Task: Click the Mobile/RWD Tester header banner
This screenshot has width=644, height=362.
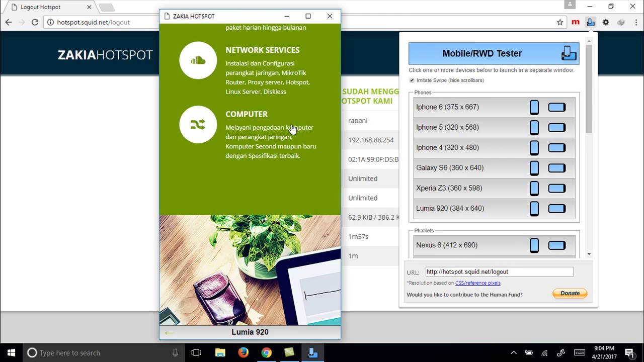Action: pos(494,53)
